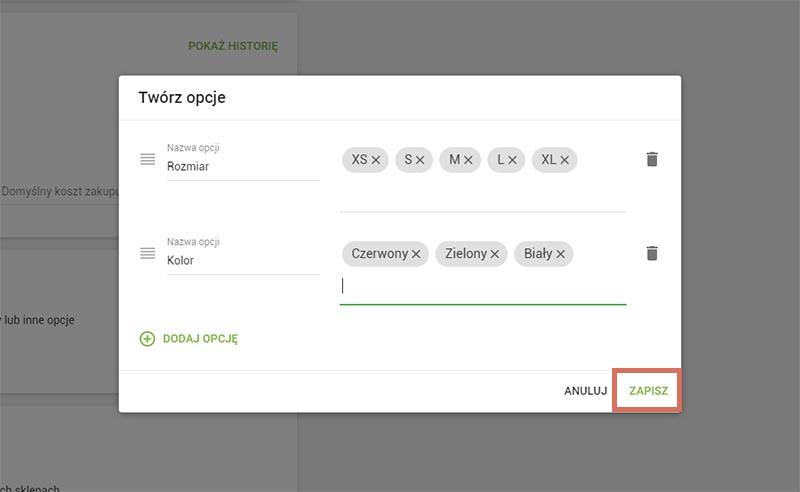The width and height of the screenshot is (800, 492).
Task: Click the plus icon for Dodaj opcję
Action: click(147, 339)
